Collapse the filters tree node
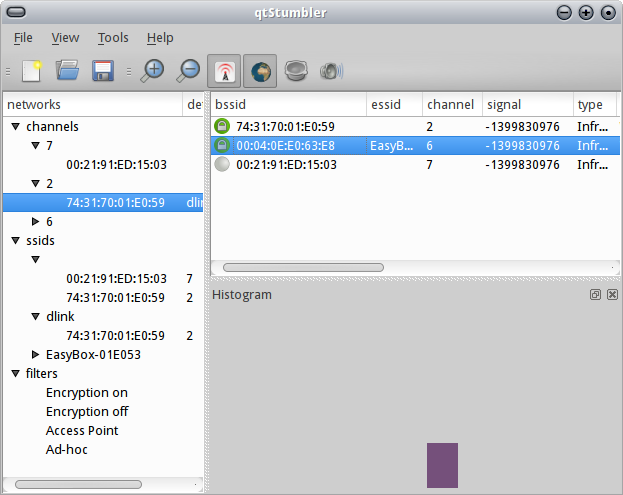 (16, 374)
